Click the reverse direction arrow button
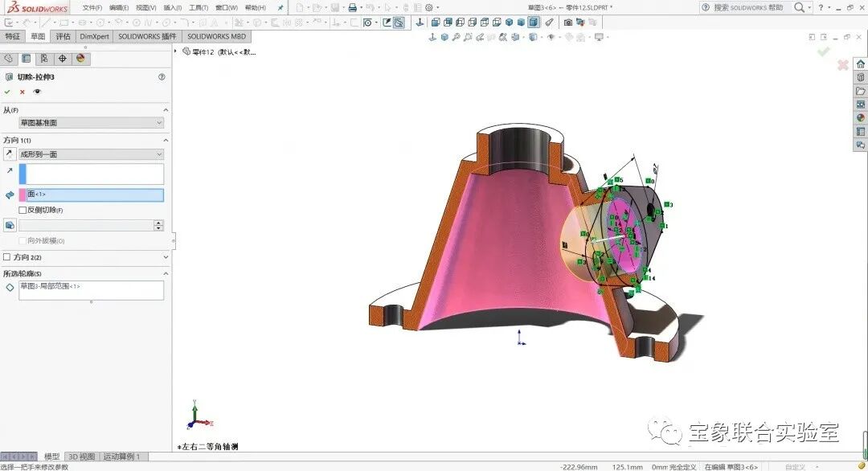 coord(9,154)
